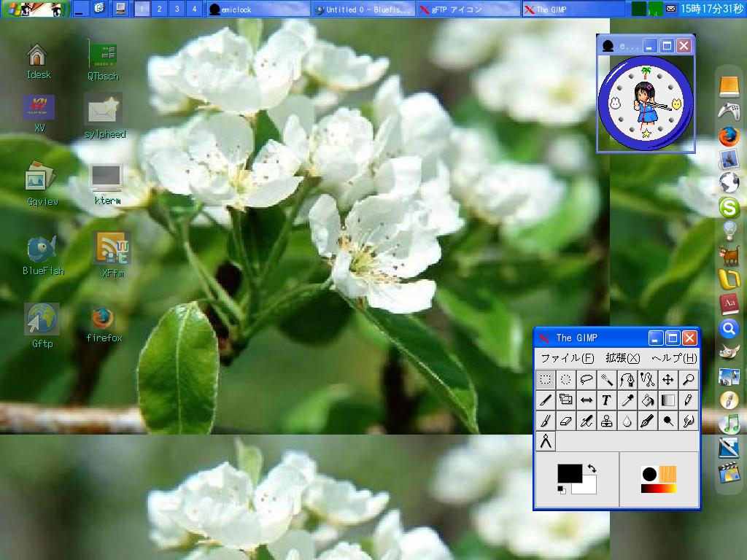Swap foreground and background colors arrow
This screenshot has width=747, height=560.
[x=592, y=469]
